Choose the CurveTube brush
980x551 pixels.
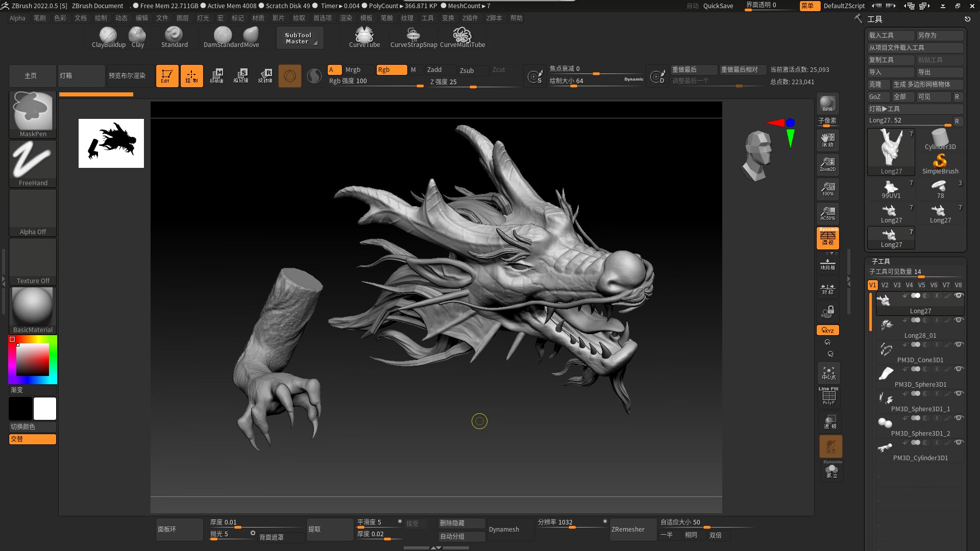click(364, 36)
